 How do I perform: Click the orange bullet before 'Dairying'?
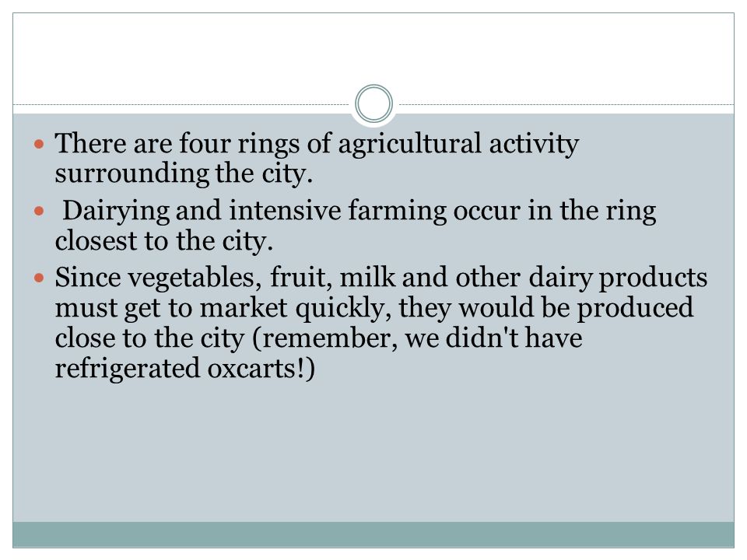39,211
